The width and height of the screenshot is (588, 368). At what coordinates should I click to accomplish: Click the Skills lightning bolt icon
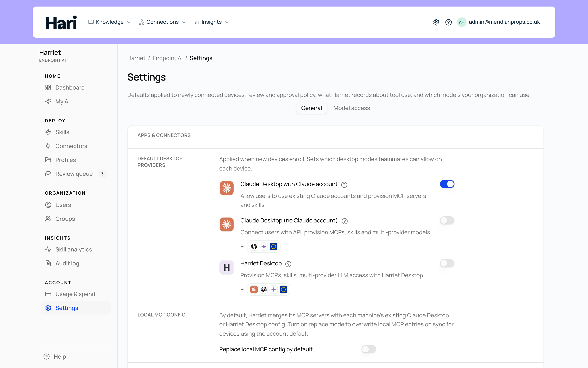click(x=48, y=132)
